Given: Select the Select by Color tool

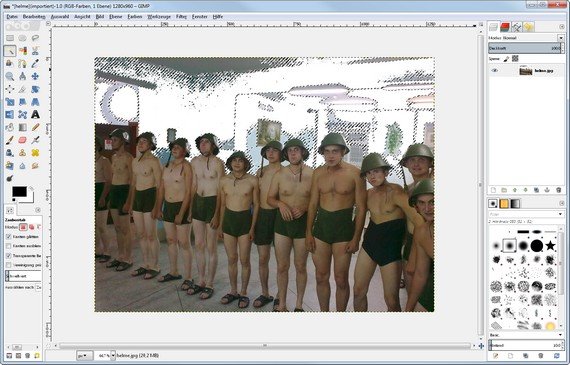Looking at the screenshot, I should (x=23, y=51).
